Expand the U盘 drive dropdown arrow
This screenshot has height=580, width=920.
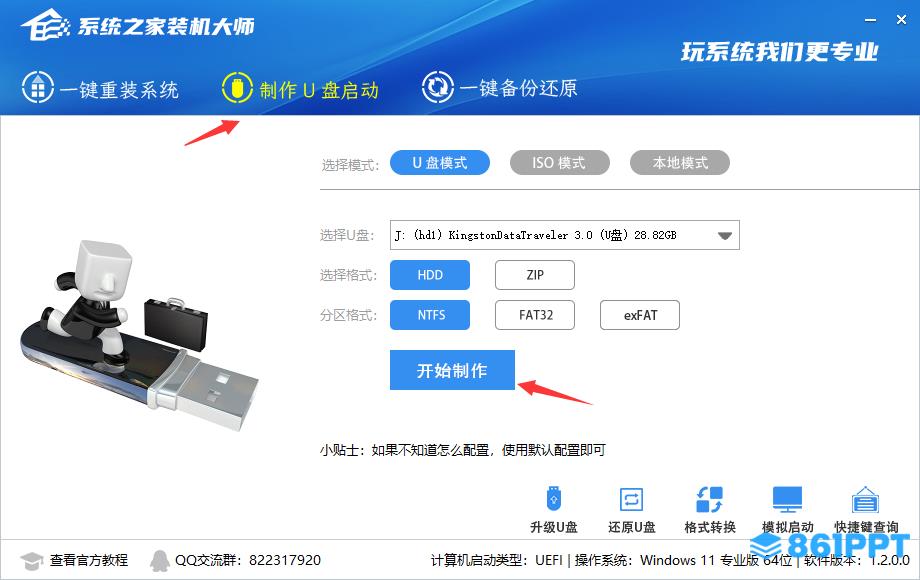click(x=725, y=235)
